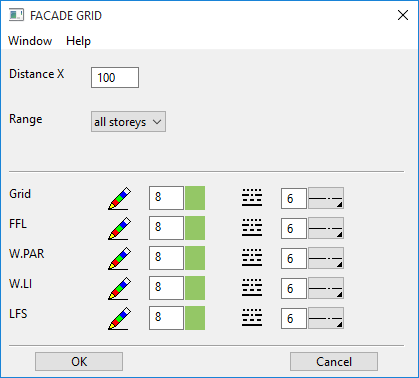Click the FACADE GRID title bar app icon

coord(16,15)
